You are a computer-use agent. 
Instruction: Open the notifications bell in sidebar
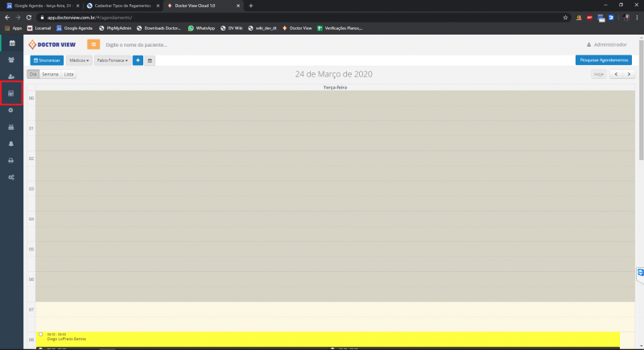click(x=11, y=143)
